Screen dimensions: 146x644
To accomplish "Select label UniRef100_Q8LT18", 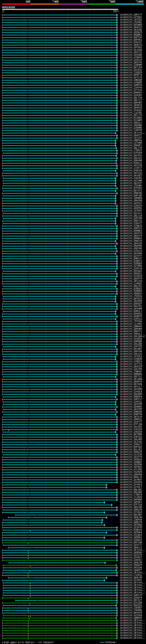I will coord(131,98).
